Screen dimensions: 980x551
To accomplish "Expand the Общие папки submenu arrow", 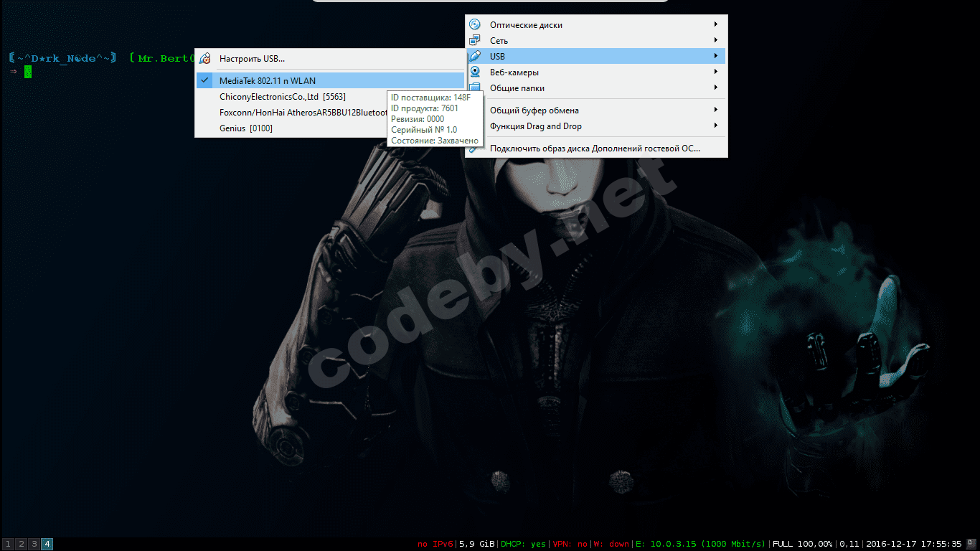I will coord(716,88).
